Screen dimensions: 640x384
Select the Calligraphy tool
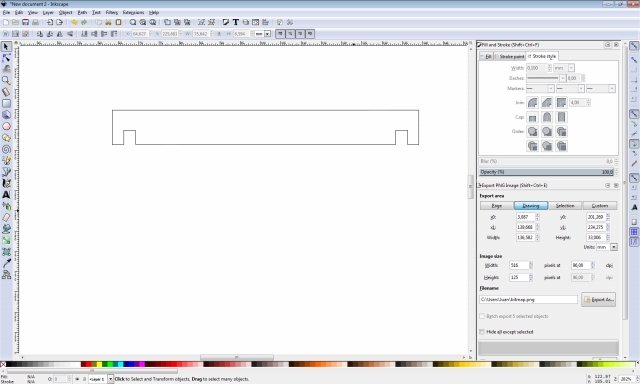click(6, 183)
